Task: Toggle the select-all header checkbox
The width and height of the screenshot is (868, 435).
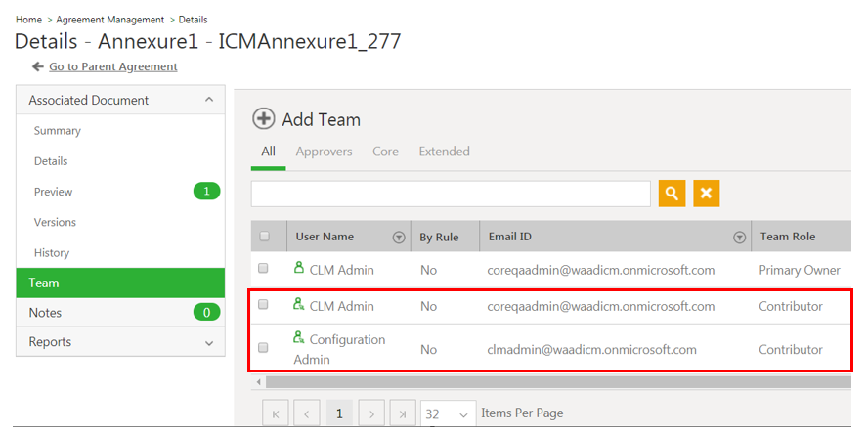Action: pos(264,237)
